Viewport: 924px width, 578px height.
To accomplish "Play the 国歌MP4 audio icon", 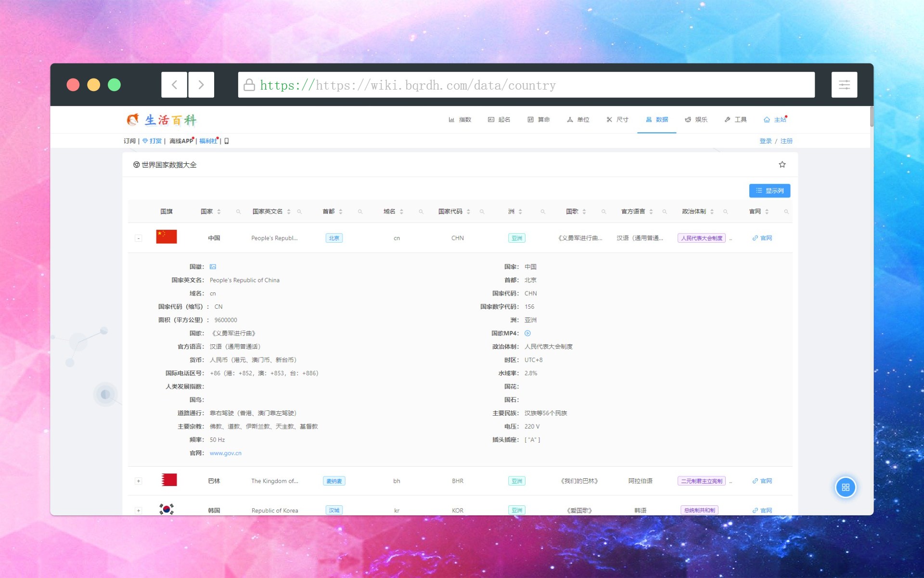I will (527, 333).
